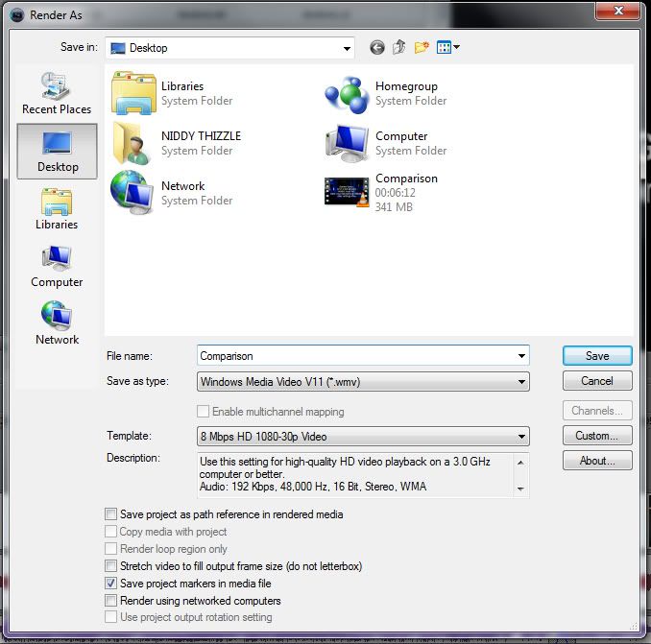
Task: Select Network in the left places bar
Action: click(x=57, y=323)
